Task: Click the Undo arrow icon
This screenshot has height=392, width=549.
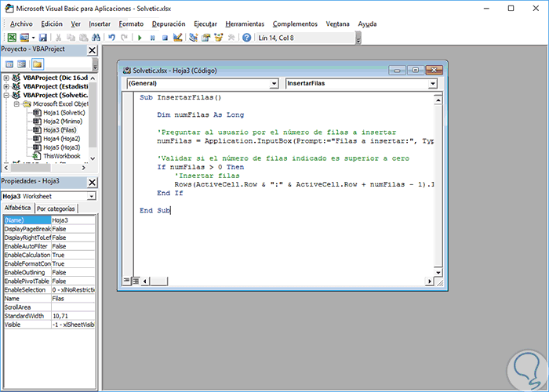Action: click(112, 37)
